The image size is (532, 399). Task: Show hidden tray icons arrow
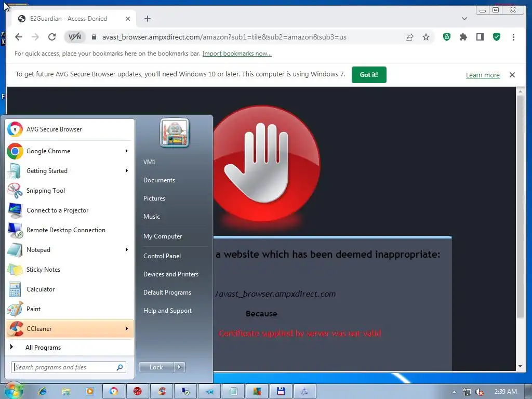tap(454, 392)
